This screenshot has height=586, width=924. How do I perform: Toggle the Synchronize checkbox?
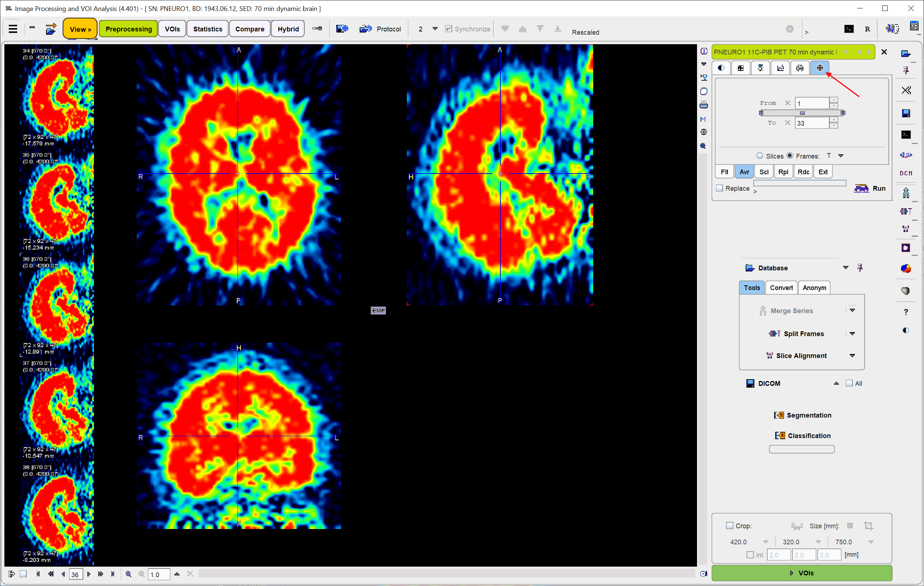[x=448, y=29]
